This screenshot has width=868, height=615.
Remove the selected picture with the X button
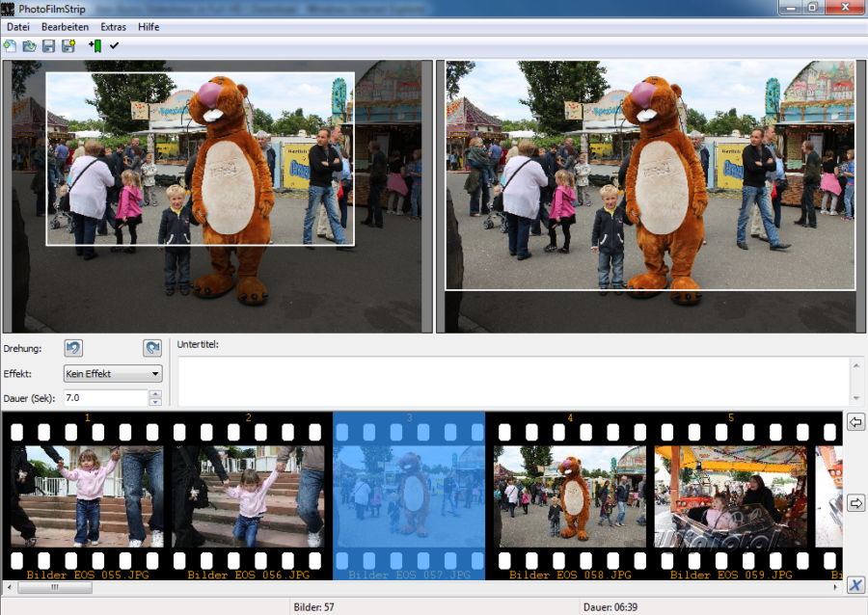[x=854, y=585]
